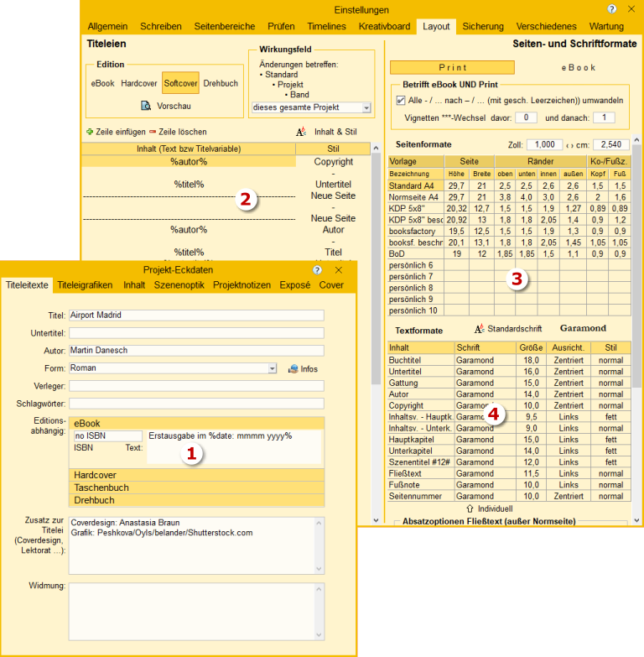Select the 'Normseite A4' row

(509, 197)
